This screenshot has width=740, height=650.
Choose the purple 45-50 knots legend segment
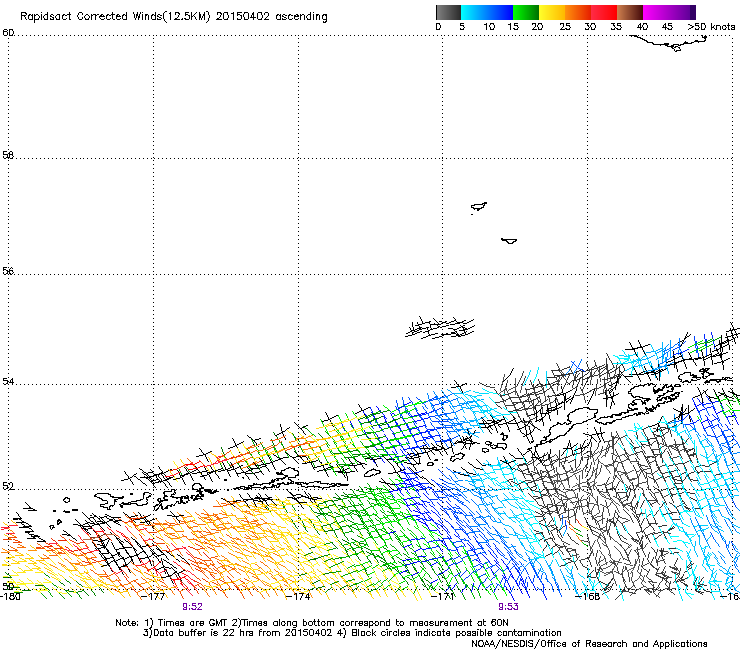tap(682, 12)
